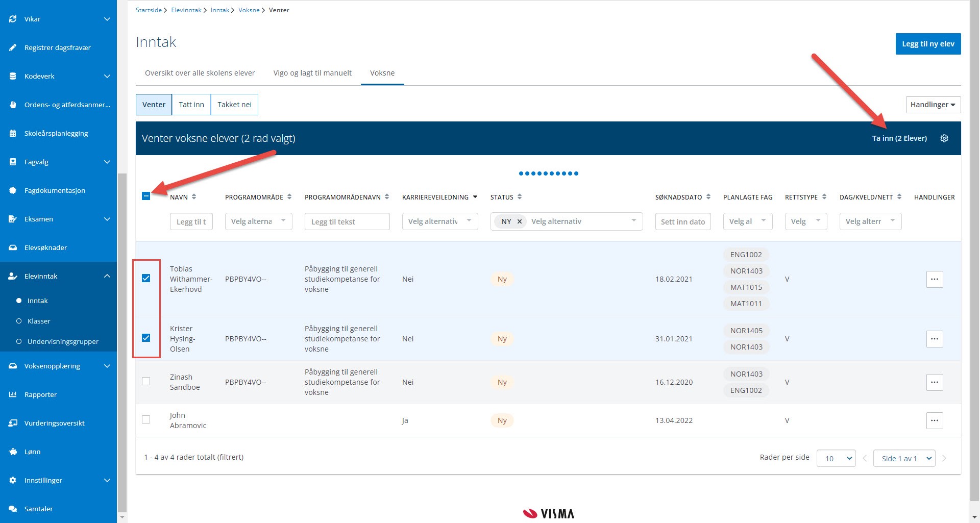Show the Takket nei list
980x523 pixels.
(x=234, y=105)
